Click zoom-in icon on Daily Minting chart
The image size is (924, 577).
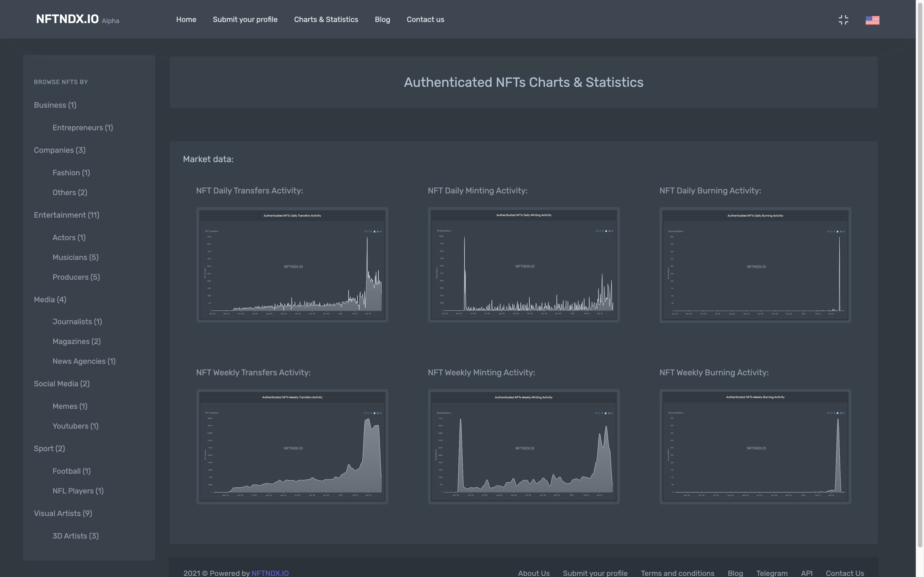pyautogui.click(x=597, y=231)
